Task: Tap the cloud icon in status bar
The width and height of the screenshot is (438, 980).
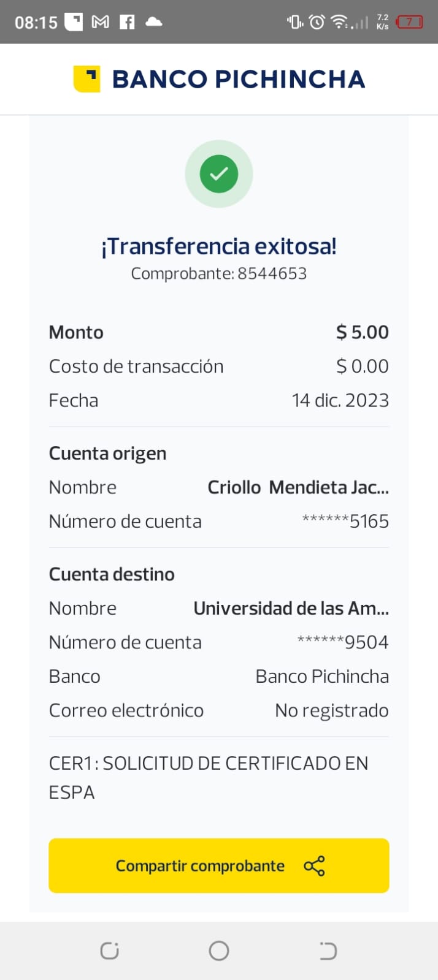Action: click(x=153, y=22)
